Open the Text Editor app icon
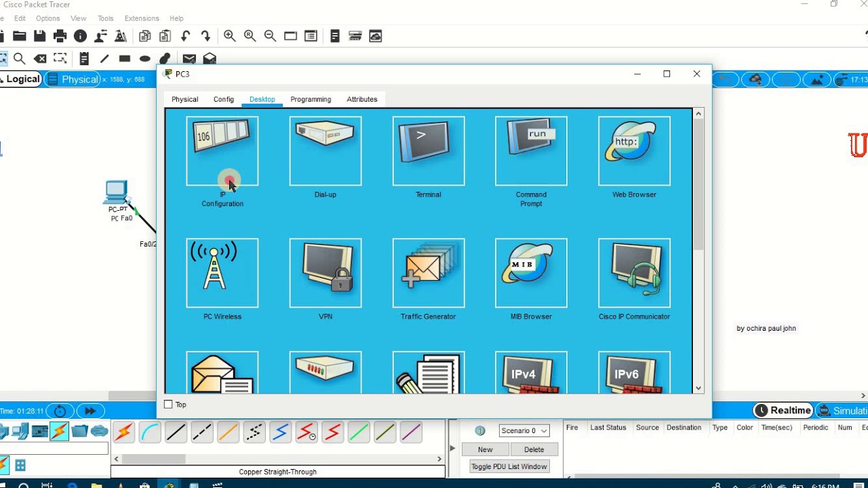This screenshot has height=488, width=868. coord(429,372)
